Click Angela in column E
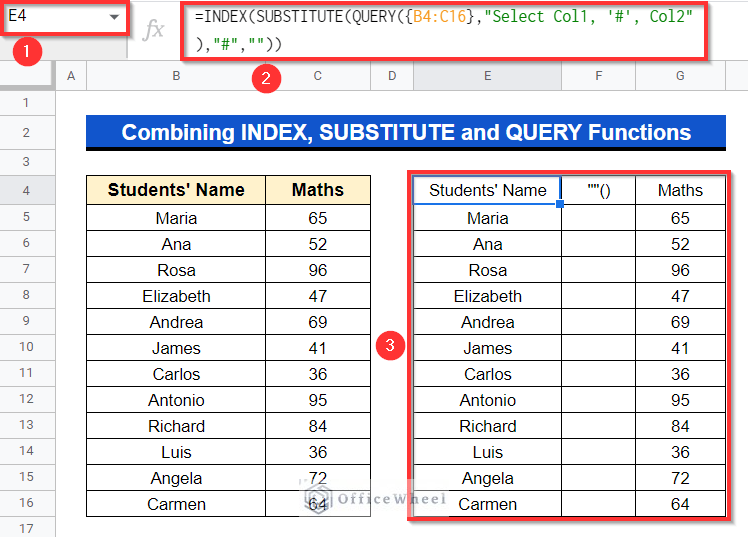The height and width of the screenshot is (537, 748). coord(487,478)
